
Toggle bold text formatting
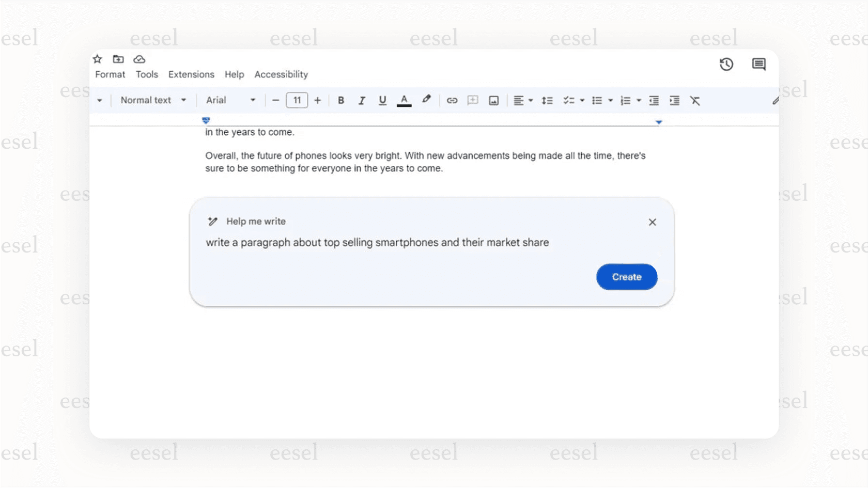pyautogui.click(x=340, y=100)
